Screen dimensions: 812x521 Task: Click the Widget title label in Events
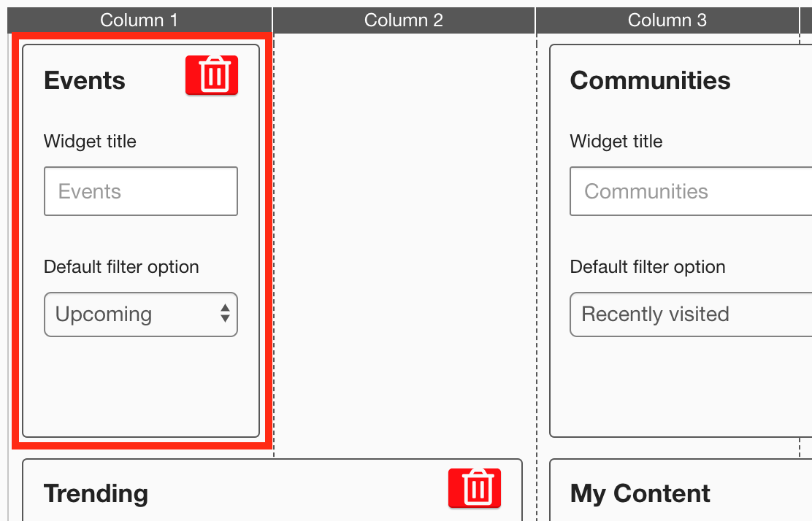pyautogui.click(x=90, y=142)
